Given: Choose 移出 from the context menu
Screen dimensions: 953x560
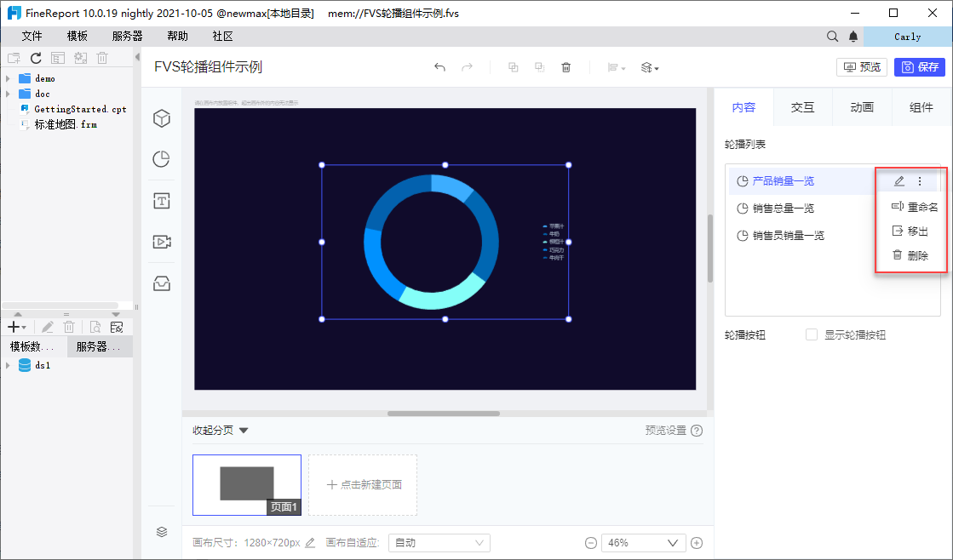Looking at the screenshot, I should coord(910,231).
